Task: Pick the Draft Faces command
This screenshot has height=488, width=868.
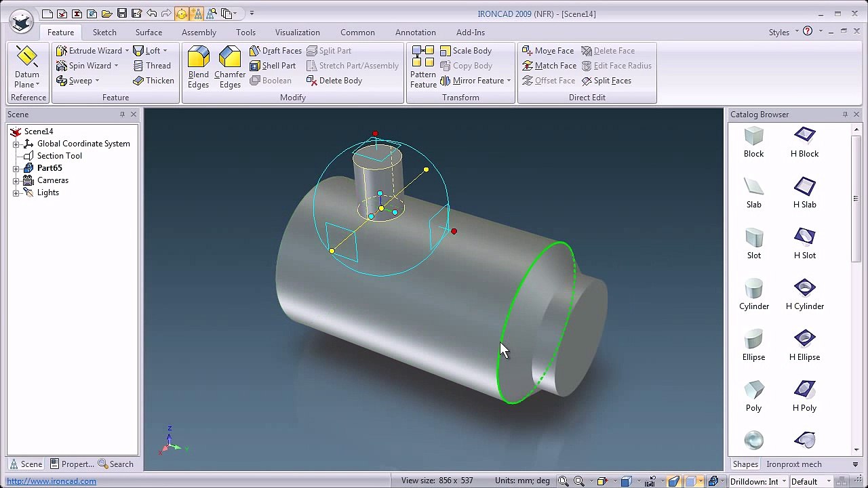Action: coord(275,51)
